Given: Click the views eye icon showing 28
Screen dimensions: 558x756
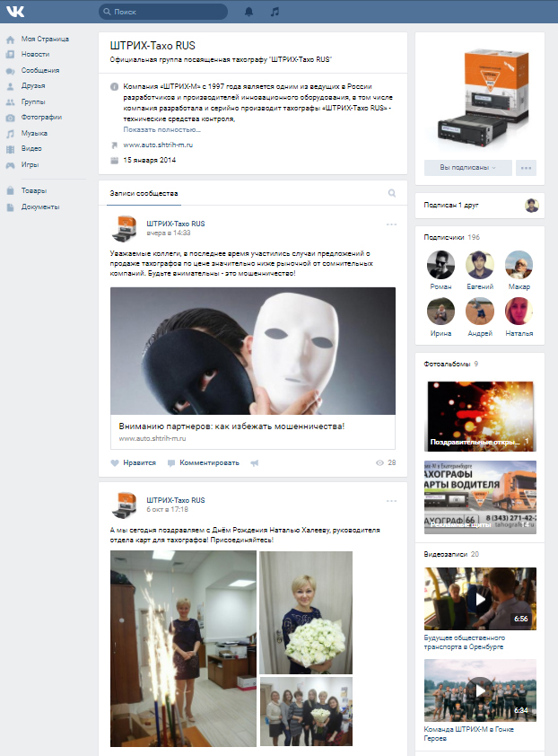Looking at the screenshot, I should (379, 463).
